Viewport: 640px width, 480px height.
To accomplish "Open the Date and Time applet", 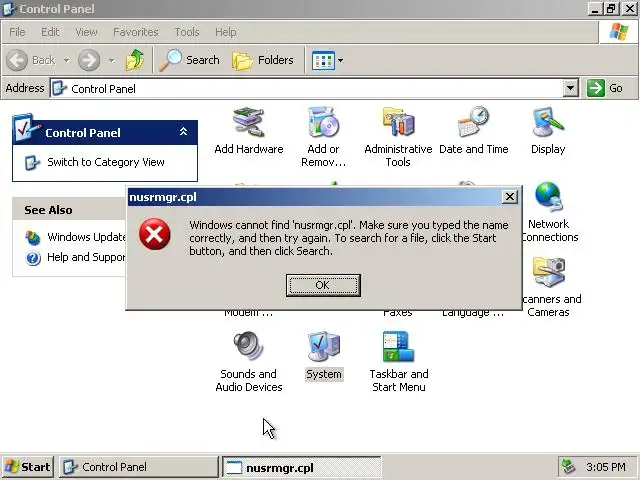I will 473,131.
